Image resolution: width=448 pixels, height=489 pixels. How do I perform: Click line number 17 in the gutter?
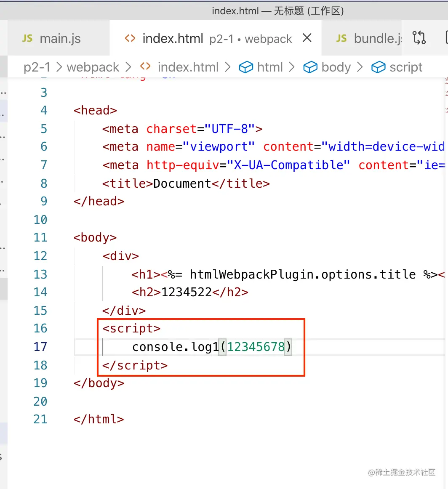40,347
